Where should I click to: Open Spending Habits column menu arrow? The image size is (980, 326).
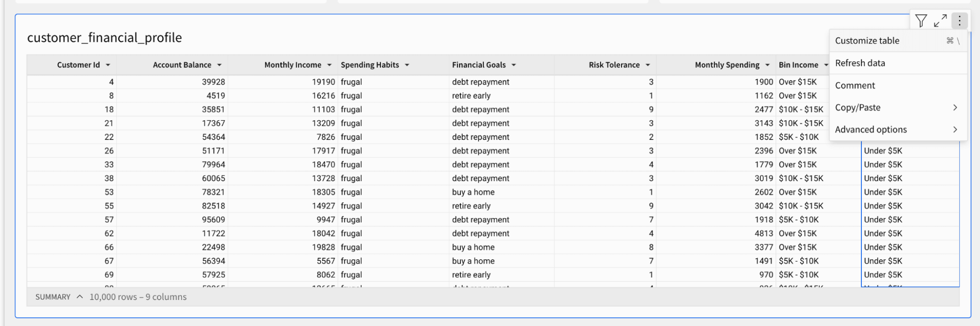[x=407, y=65]
